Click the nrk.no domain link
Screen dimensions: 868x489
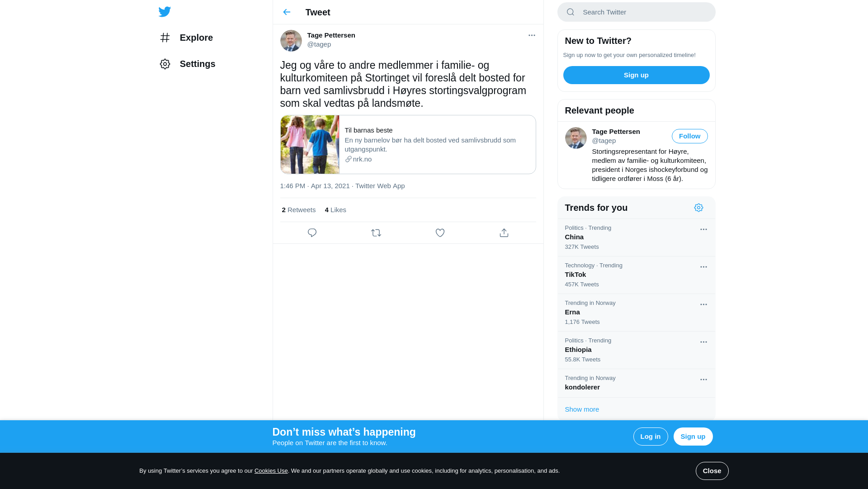point(358,159)
